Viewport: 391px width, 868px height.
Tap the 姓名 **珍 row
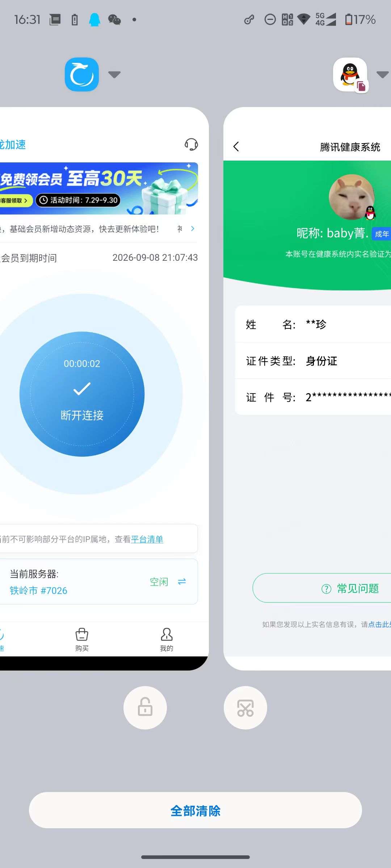313,324
